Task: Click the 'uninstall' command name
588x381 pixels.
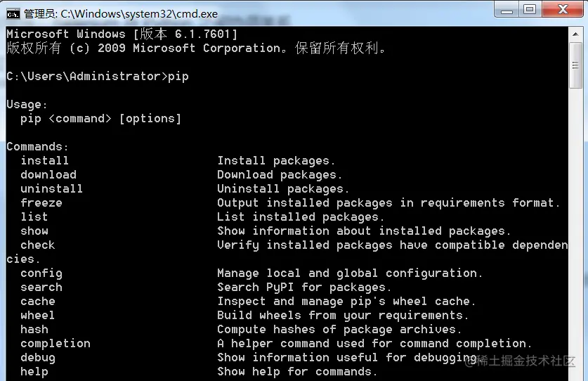Action: pos(52,189)
